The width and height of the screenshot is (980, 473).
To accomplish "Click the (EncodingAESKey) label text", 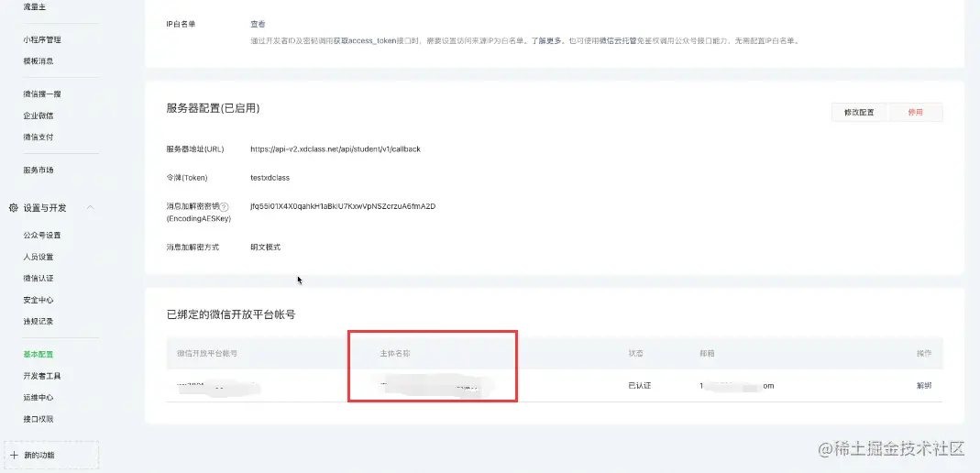I will pos(199,219).
